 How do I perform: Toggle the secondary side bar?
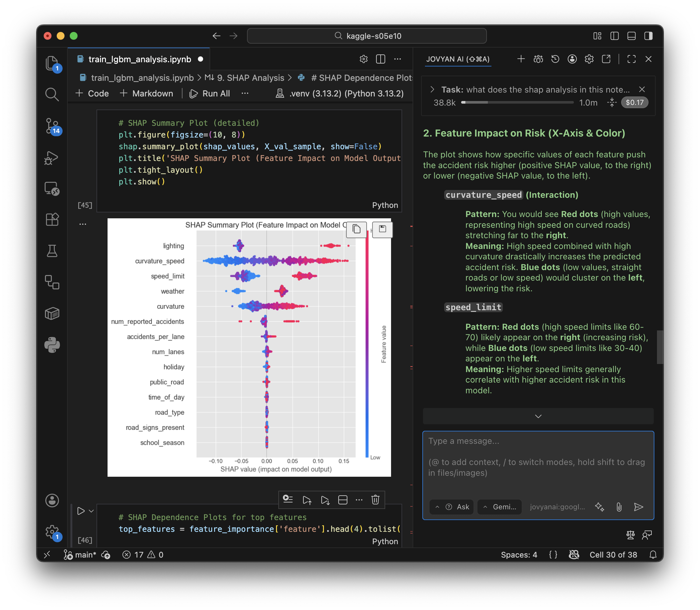(x=648, y=36)
